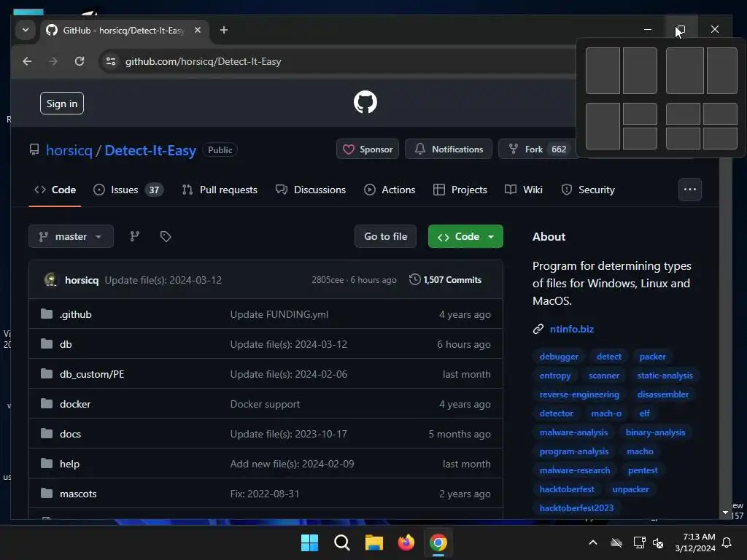Click 'Update FUNDING.yml' commit message
Image resolution: width=747 pixels, height=560 pixels.
pos(279,314)
